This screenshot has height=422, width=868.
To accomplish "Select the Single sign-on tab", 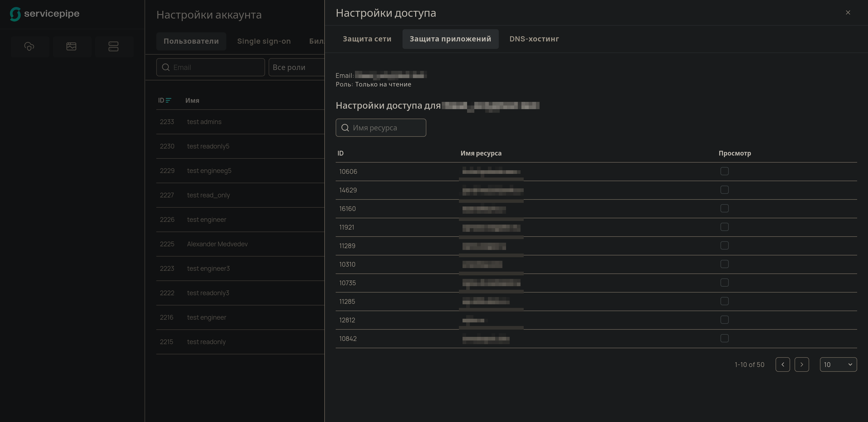I will click(264, 41).
